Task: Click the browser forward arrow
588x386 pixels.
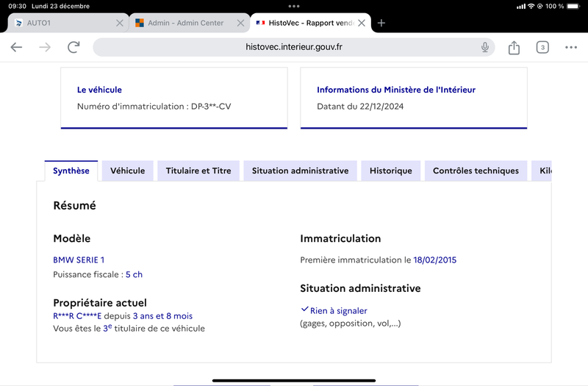Action: click(x=45, y=47)
